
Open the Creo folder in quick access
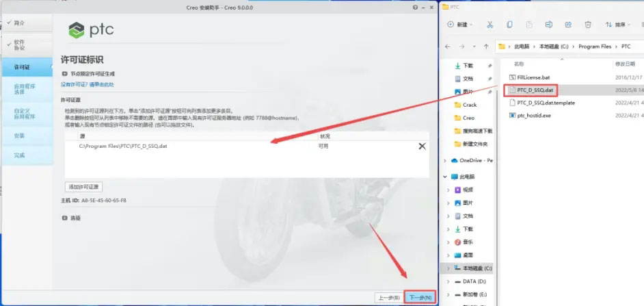pyautogui.click(x=468, y=118)
